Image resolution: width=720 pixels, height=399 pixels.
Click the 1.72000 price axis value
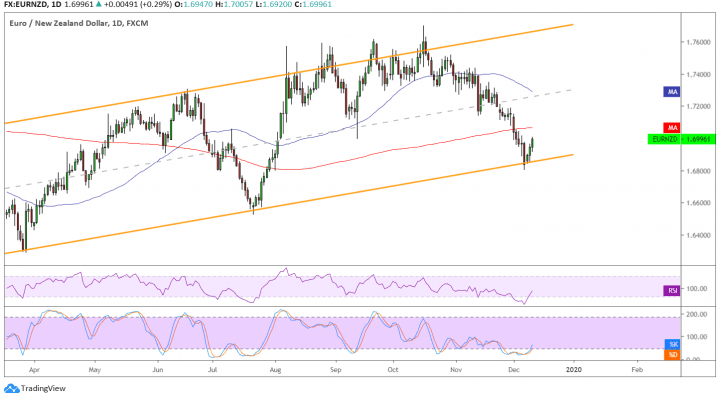(698, 107)
